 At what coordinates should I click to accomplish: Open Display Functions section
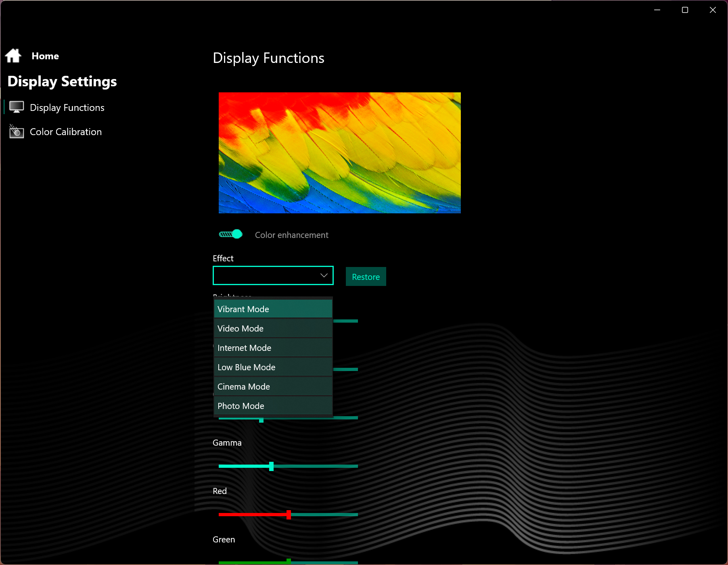67,108
